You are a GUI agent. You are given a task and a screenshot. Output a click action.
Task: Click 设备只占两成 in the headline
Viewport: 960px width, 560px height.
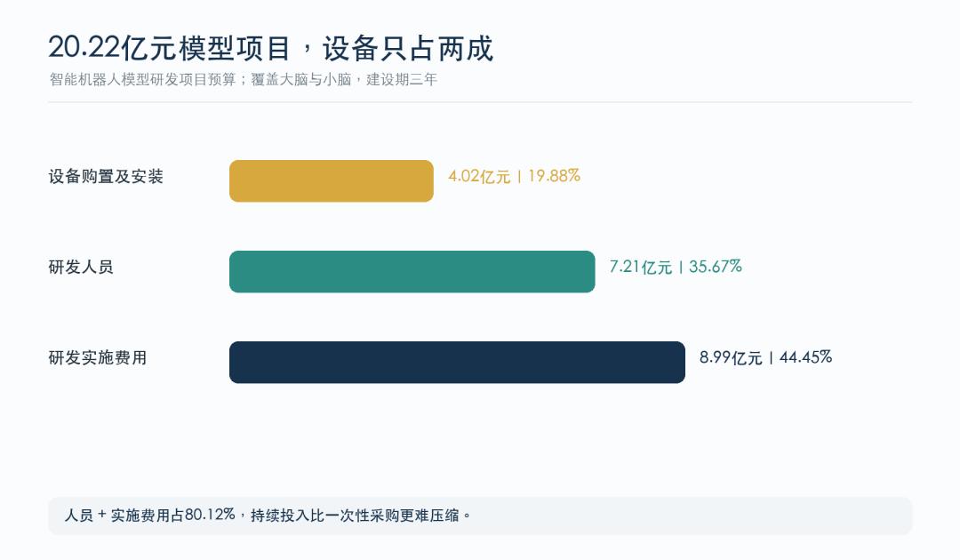[x=408, y=48]
